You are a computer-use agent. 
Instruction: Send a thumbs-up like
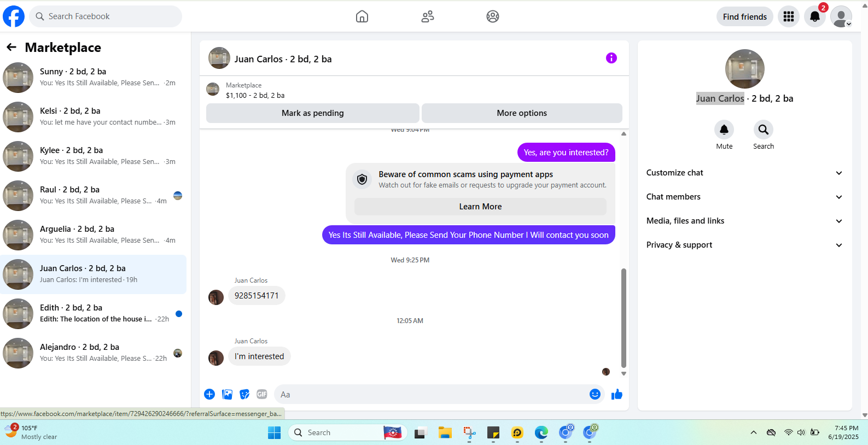coord(617,394)
